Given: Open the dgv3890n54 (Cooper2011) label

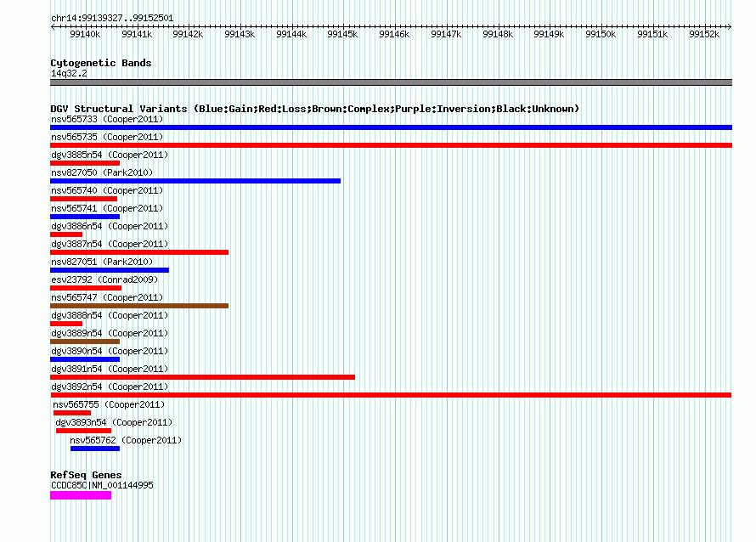Looking at the screenshot, I should point(110,351).
